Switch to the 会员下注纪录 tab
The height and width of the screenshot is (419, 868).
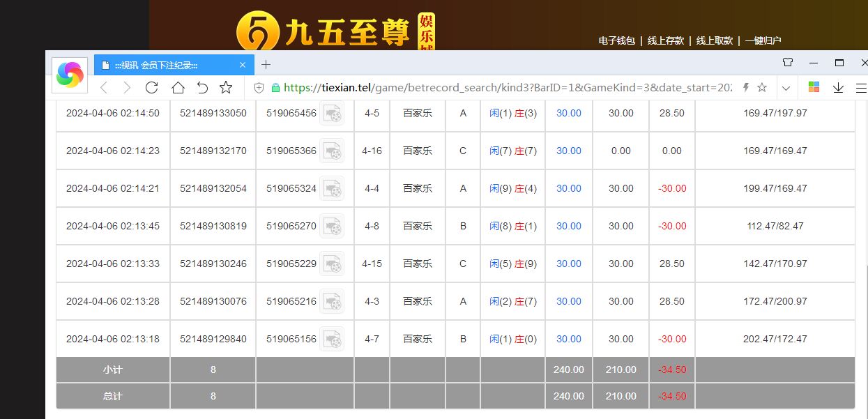click(x=166, y=65)
